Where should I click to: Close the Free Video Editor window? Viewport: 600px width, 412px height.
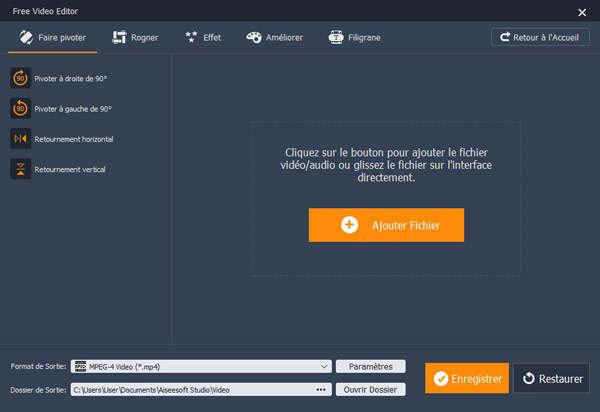(582, 13)
